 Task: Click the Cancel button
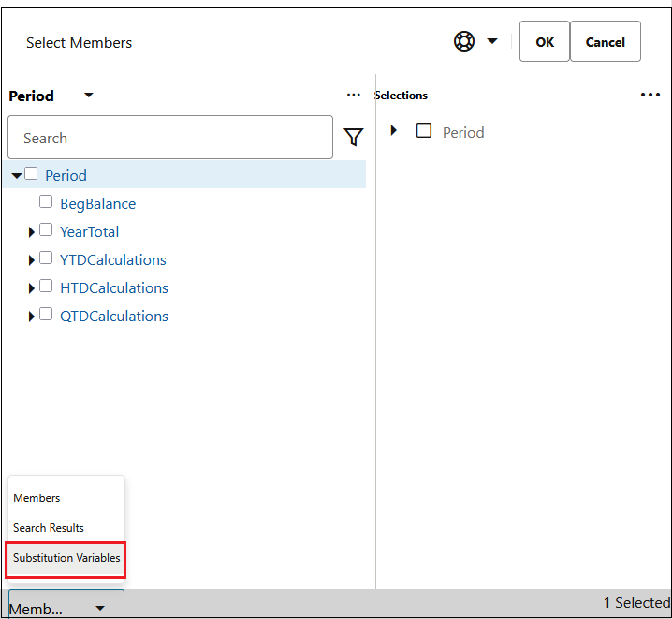(606, 41)
